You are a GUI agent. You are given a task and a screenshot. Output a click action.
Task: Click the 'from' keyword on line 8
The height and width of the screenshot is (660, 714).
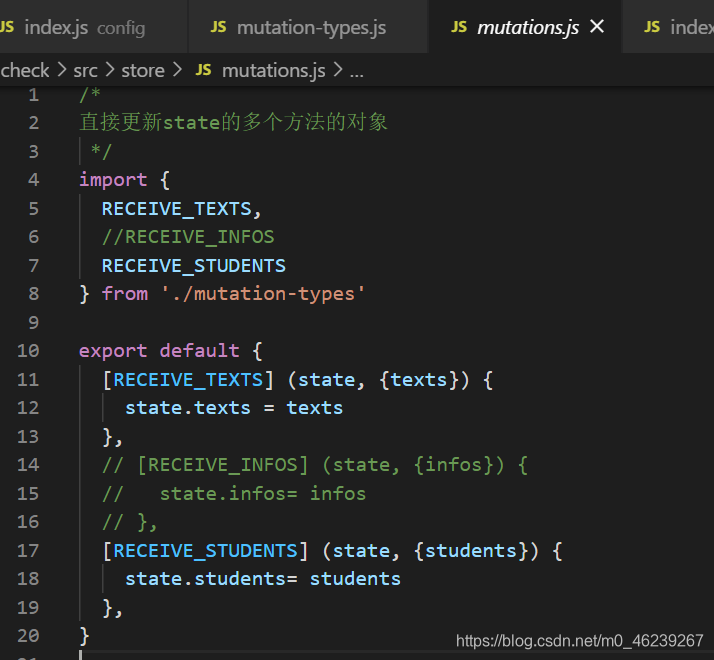tap(125, 294)
